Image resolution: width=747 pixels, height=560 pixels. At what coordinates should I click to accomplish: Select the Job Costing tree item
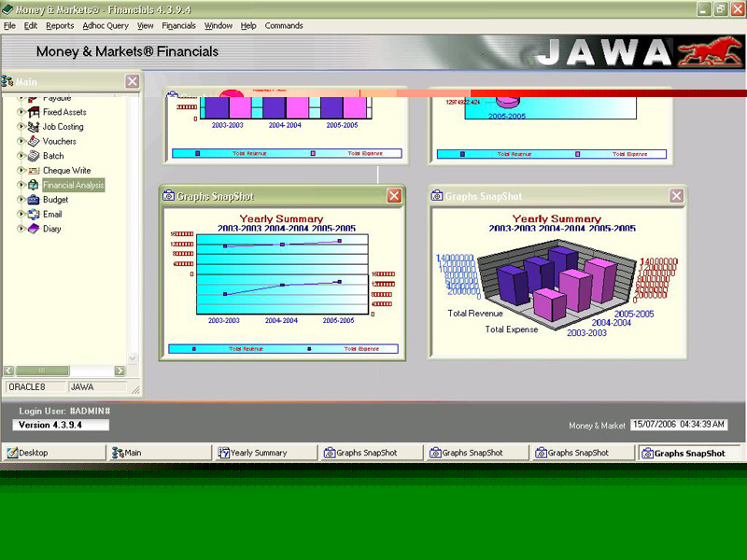tap(63, 127)
